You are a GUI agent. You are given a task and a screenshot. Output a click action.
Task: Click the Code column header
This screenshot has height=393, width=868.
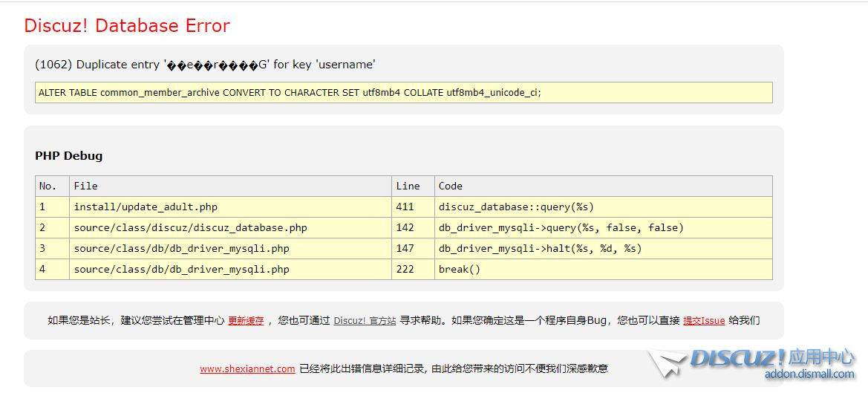(450, 186)
